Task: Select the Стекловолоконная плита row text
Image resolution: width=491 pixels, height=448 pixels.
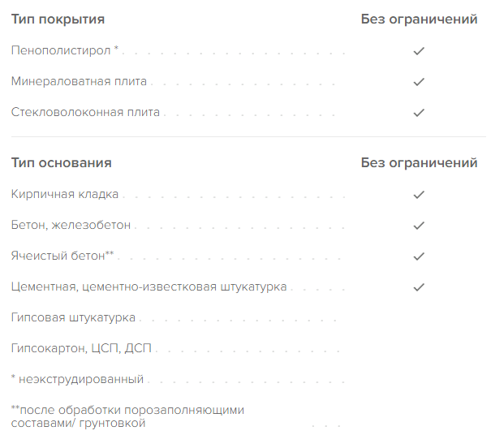Action: coord(85,112)
